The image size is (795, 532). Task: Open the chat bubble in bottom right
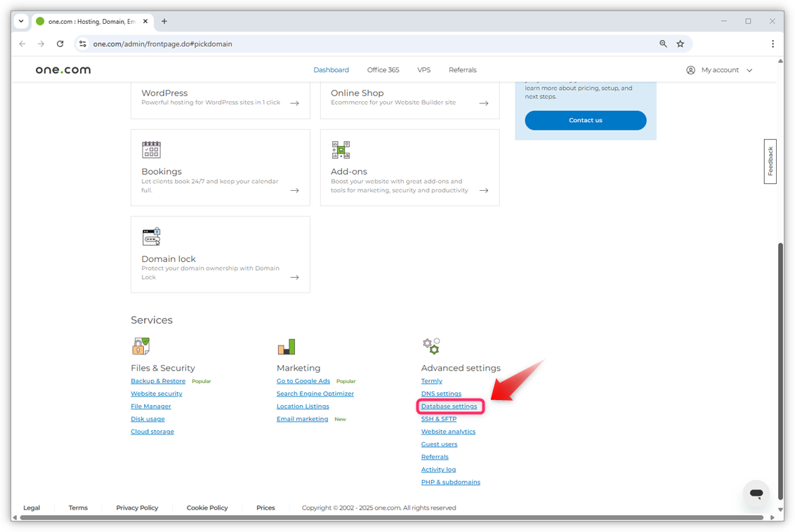(756, 494)
